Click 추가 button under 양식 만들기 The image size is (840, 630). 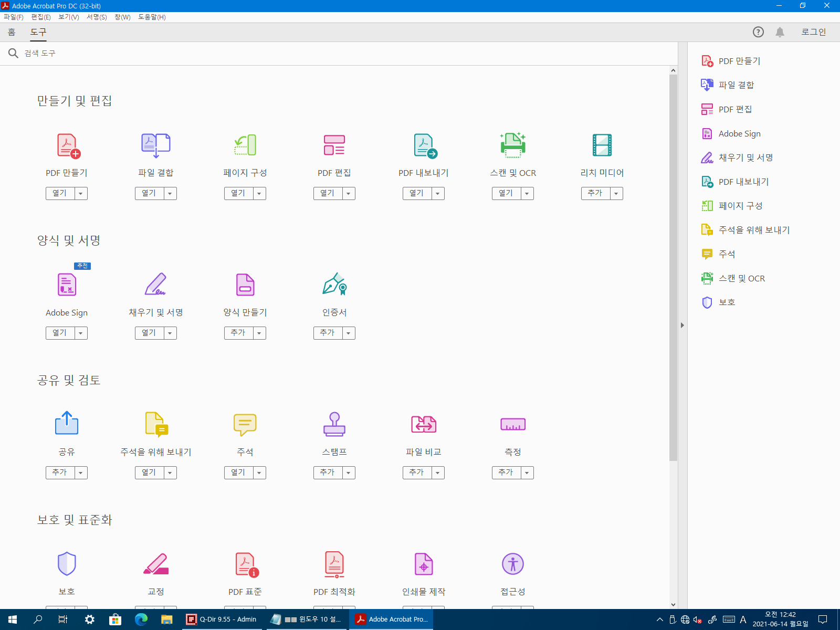(238, 333)
